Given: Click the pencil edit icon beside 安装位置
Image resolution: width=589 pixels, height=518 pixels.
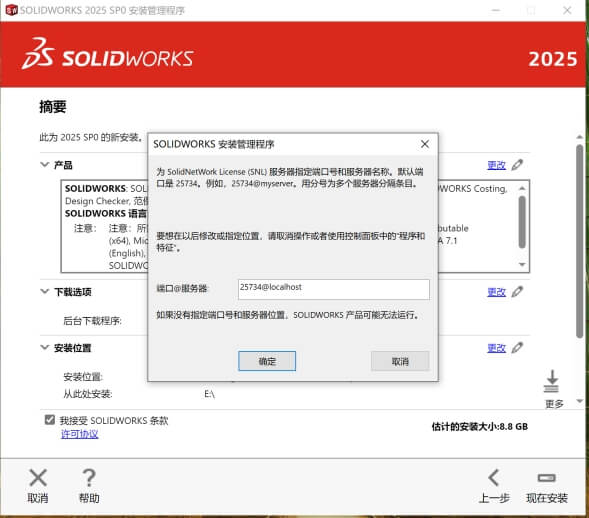Looking at the screenshot, I should pos(517,347).
